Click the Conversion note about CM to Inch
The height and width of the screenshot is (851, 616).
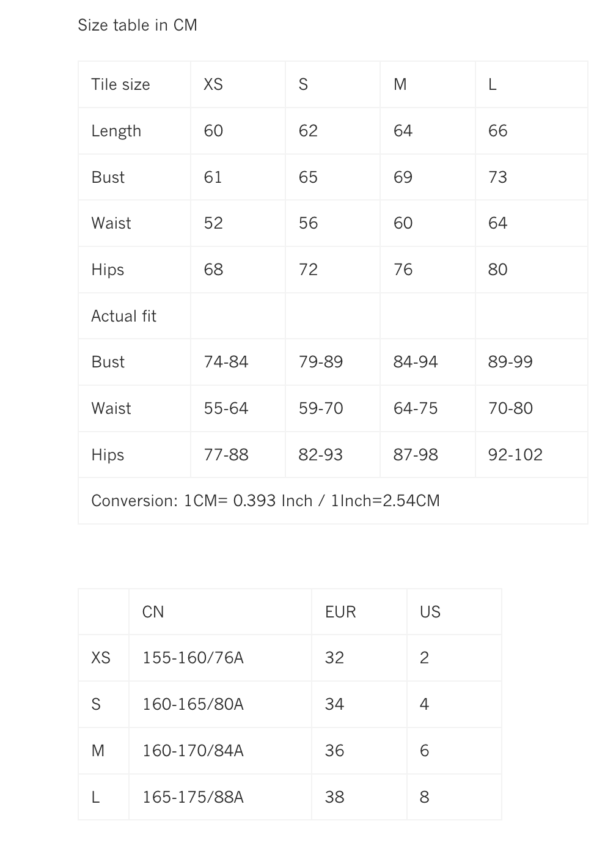tap(265, 501)
